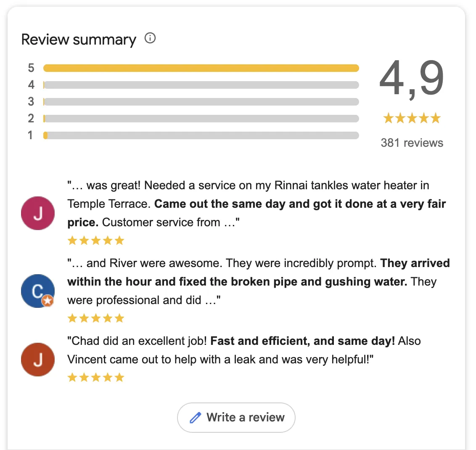Click the 4 label in the rating breakdown
This screenshot has width=476, height=450.
31,85
